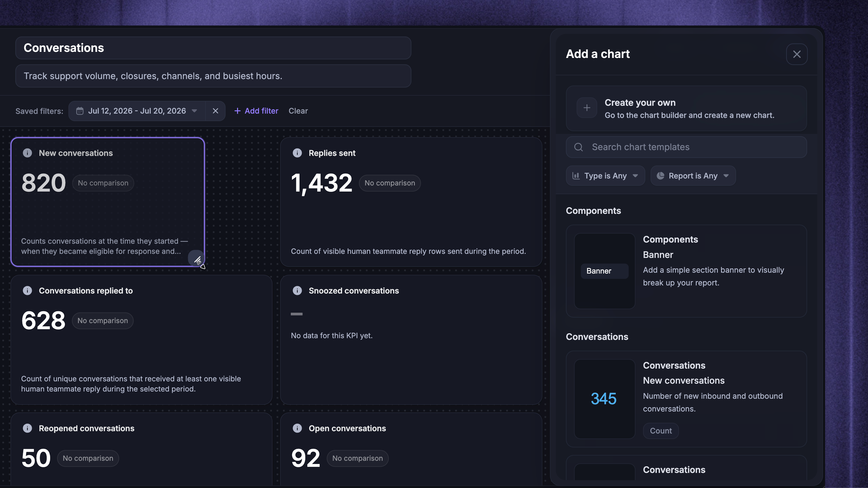This screenshot has height=488, width=868.
Task: Click the Snoozed conversations info icon
Action: click(297, 291)
